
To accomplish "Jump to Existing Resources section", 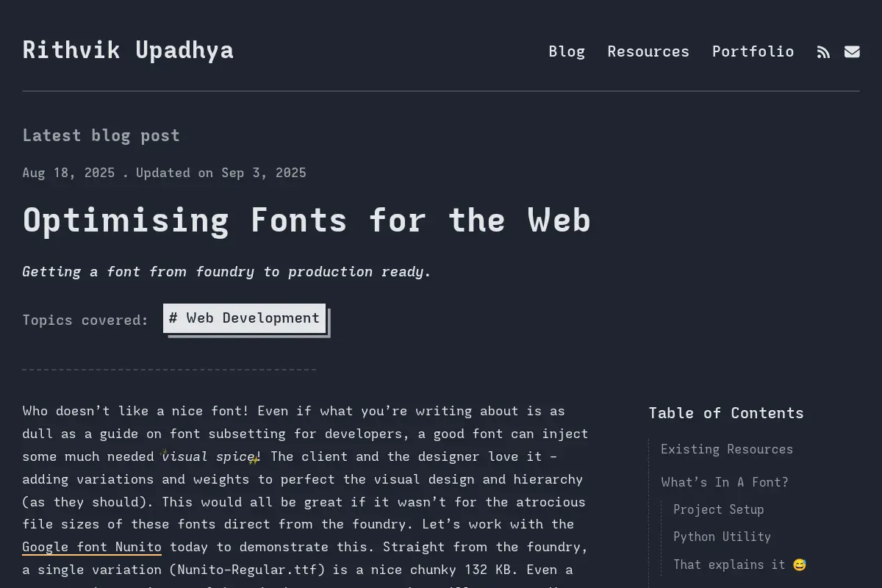I will (x=727, y=449).
